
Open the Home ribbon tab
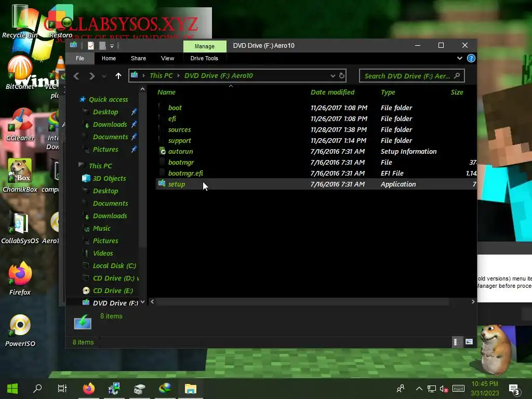(109, 58)
